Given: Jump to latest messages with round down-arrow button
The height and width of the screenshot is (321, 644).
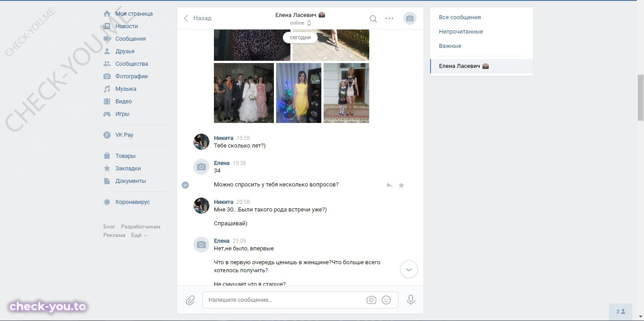Looking at the screenshot, I should [409, 270].
